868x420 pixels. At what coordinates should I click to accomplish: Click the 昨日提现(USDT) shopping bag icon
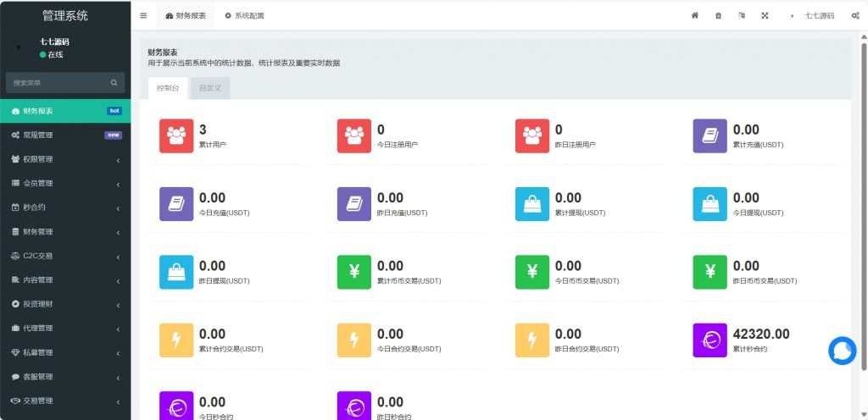(176, 272)
